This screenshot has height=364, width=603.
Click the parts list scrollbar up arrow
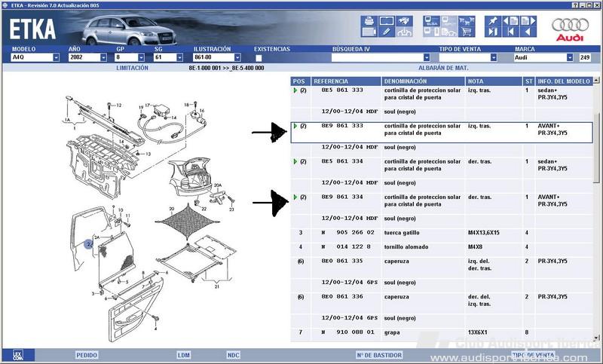596,81
